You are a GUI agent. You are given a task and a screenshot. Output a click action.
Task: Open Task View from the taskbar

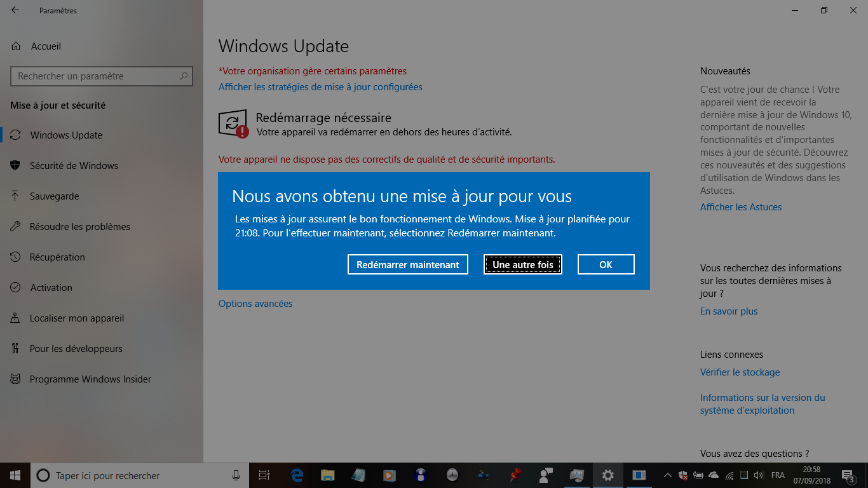pos(264,475)
